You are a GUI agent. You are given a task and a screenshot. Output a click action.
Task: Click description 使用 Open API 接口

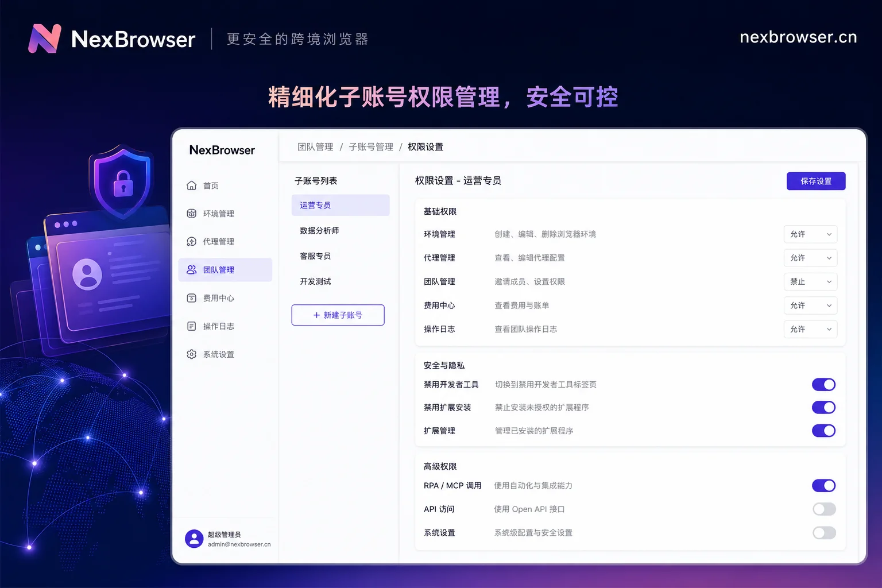click(x=529, y=509)
